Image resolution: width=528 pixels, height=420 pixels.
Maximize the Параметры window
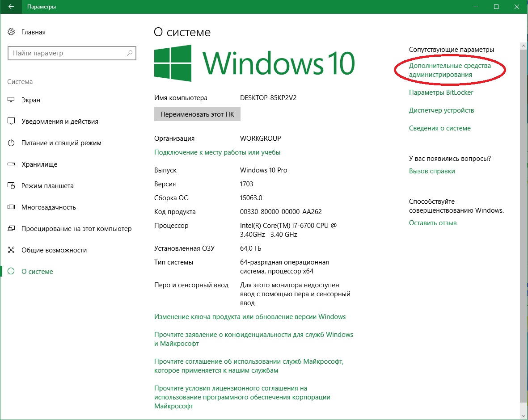pos(496,7)
